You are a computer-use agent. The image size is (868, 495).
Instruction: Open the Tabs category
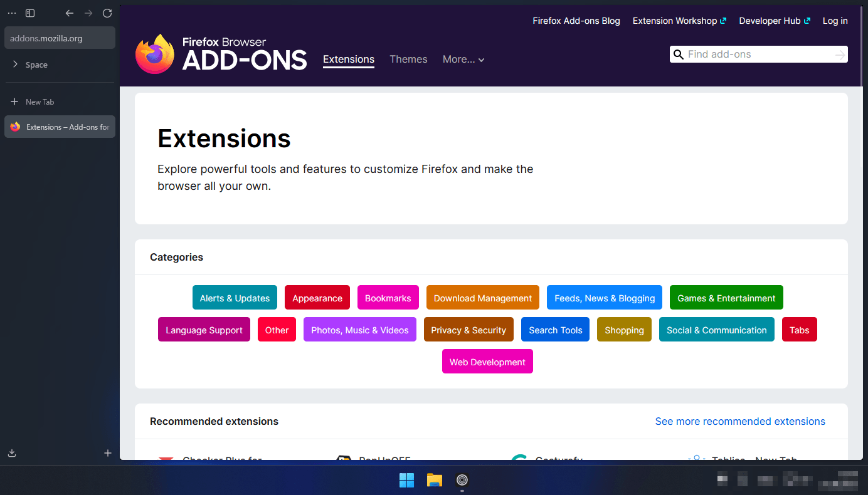tap(800, 330)
